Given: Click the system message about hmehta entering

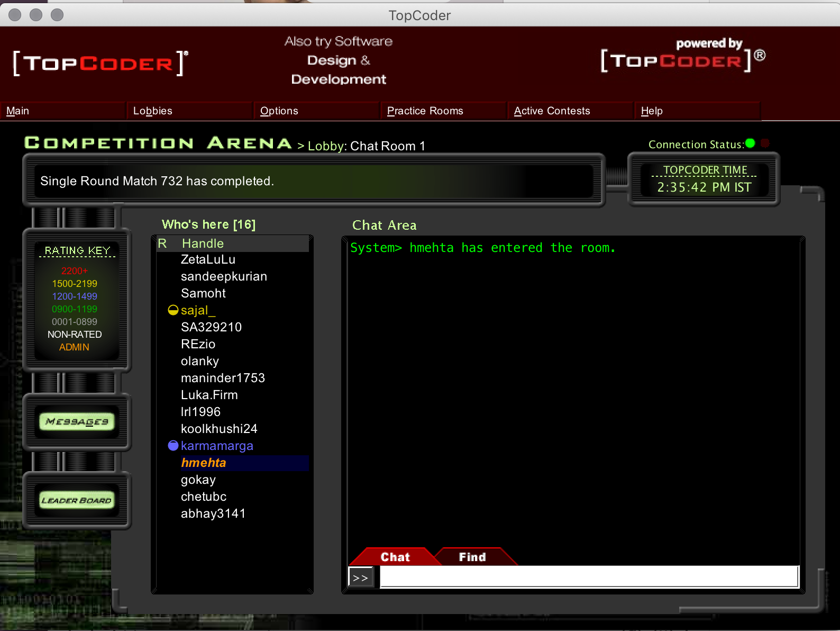Looking at the screenshot, I should click(x=483, y=248).
